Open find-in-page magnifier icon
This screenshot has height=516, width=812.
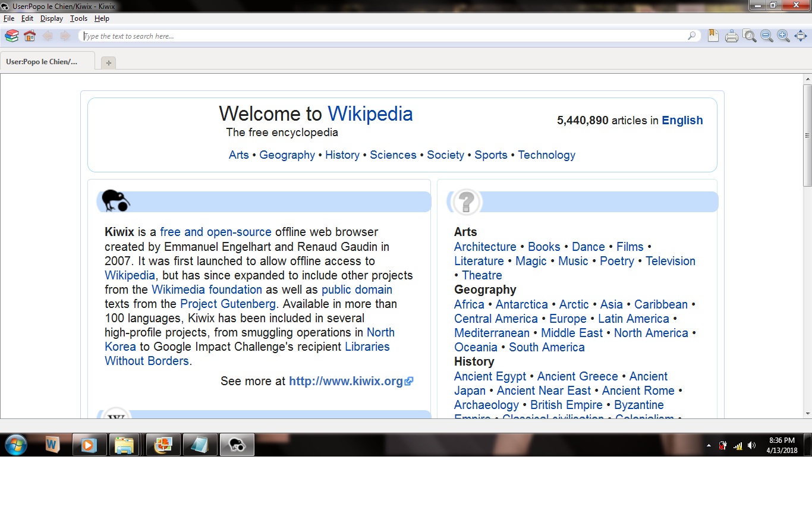coord(750,36)
